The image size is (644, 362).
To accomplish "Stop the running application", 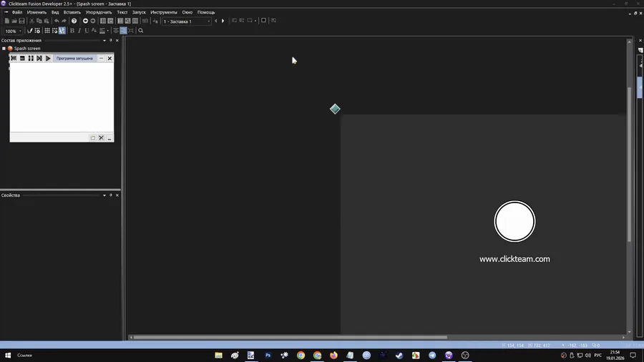I will [22, 58].
